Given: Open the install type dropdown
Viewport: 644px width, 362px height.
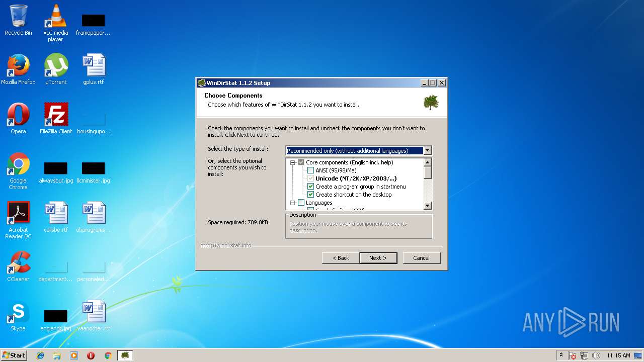Looking at the screenshot, I should pyautogui.click(x=427, y=150).
